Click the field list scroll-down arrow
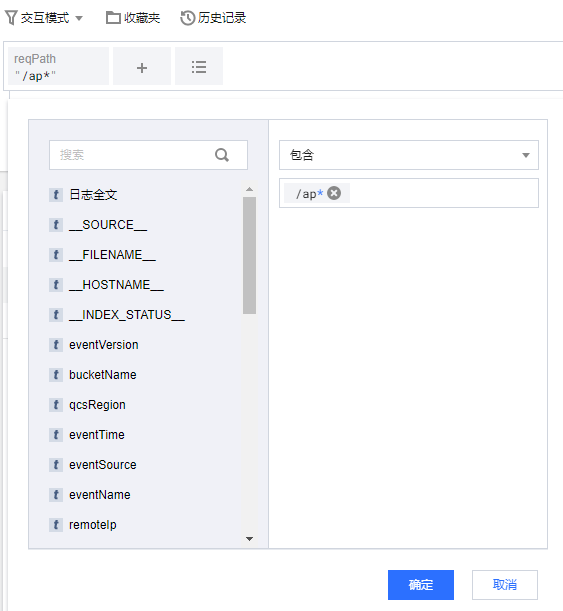 tap(249, 539)
